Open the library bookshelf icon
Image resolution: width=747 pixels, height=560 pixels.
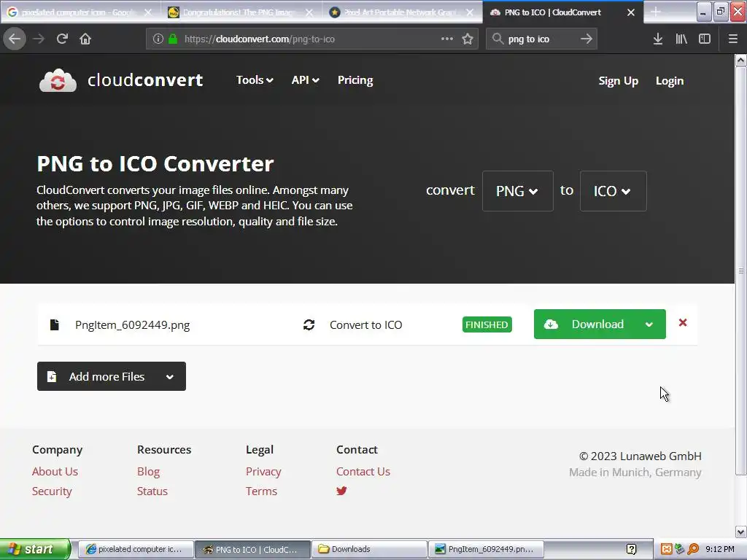pos(681,39)
